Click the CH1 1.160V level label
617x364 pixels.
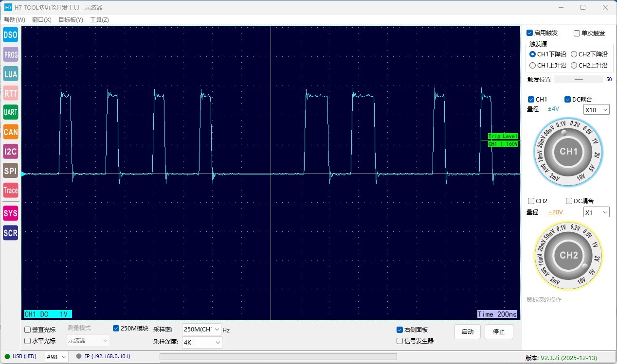[x=503, y=144]
